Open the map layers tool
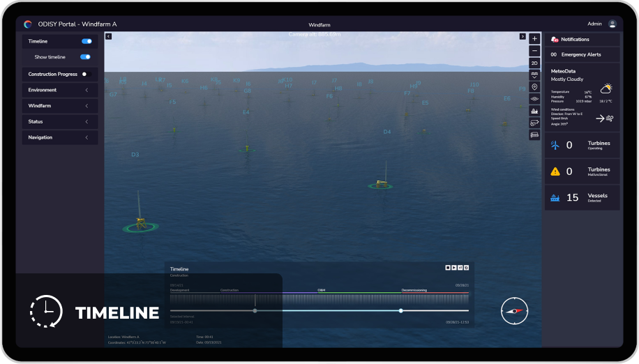The height and width of the screenshot is (364, 639). click(534, 99)
